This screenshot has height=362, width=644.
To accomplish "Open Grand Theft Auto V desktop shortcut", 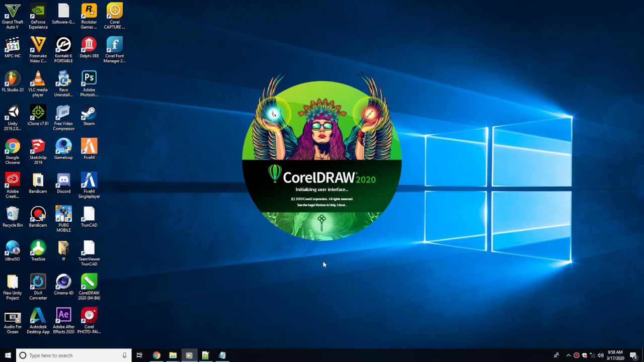I will pos(13,16).
